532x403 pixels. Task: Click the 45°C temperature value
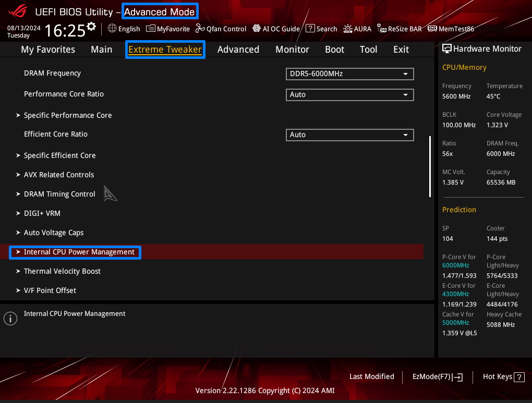pos(493,96)
